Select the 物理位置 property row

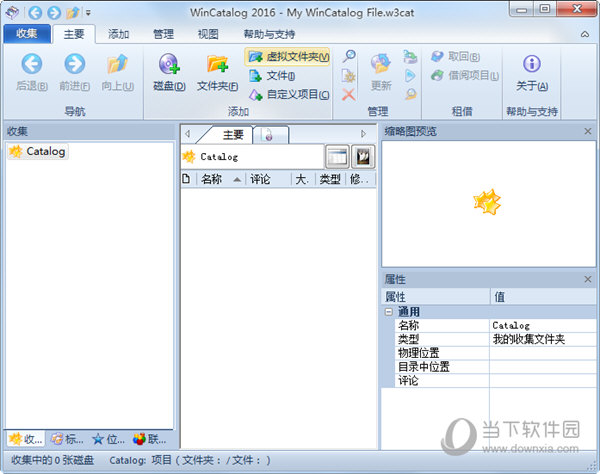(x=495, y=353)
